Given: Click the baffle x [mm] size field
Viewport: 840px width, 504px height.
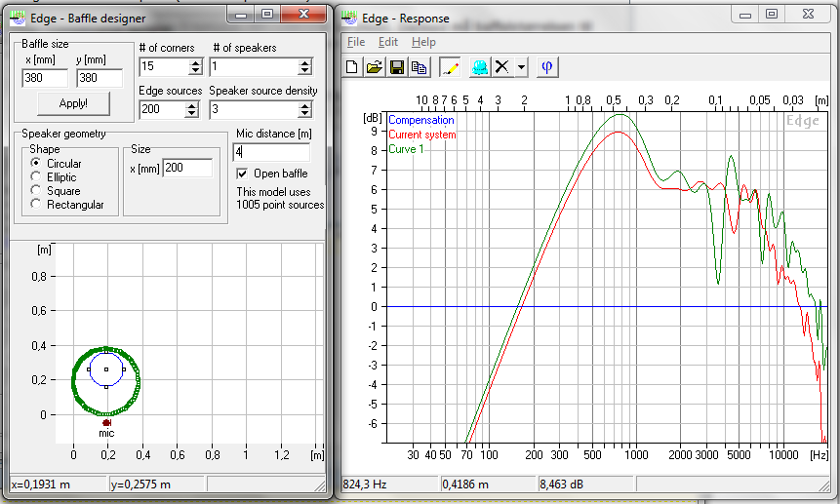Looking at the screenshot, I should 45,78.
